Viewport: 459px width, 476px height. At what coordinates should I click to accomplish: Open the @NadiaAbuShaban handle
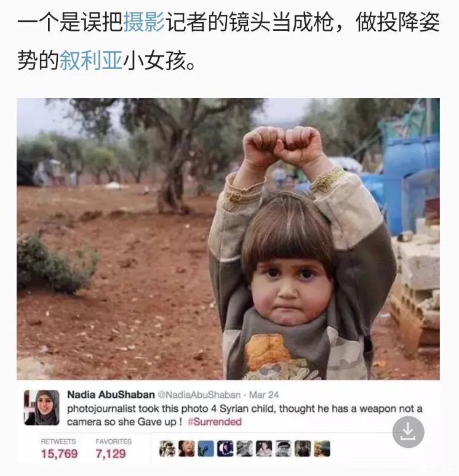click(199, 395)
